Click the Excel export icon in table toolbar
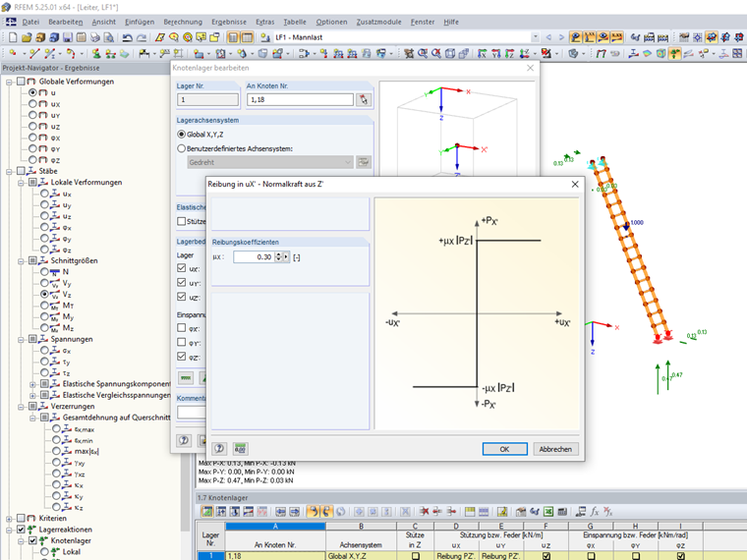 (548, 512)
